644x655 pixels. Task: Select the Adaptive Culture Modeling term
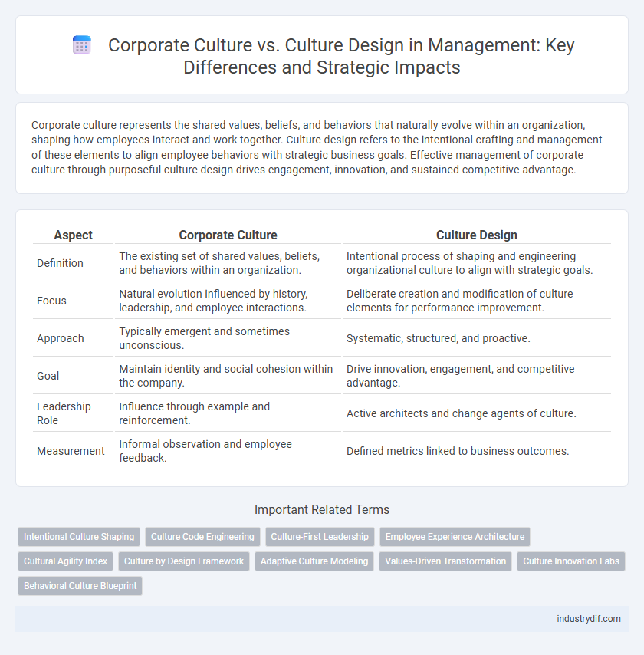click(x=314, y=561)
